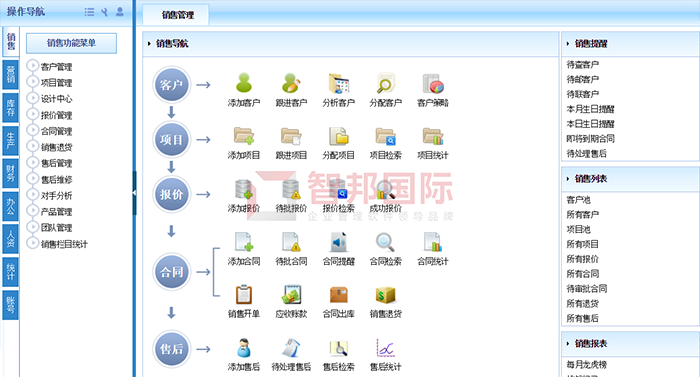Open the 合同出库 box icon
Screen dimensions: 700x377
click(338, 294)
